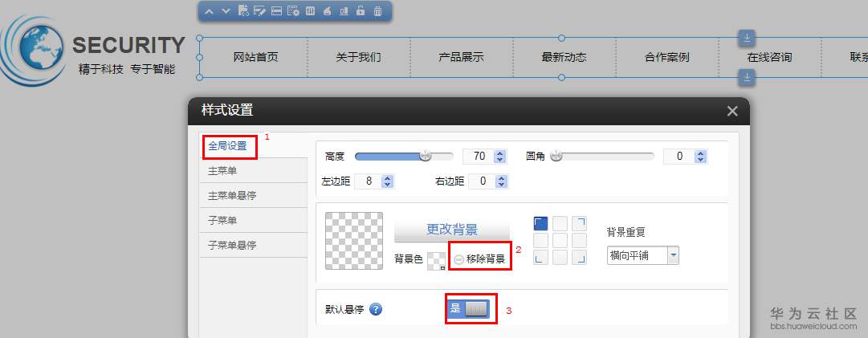Click the 移除背景 link

(479, 259)
